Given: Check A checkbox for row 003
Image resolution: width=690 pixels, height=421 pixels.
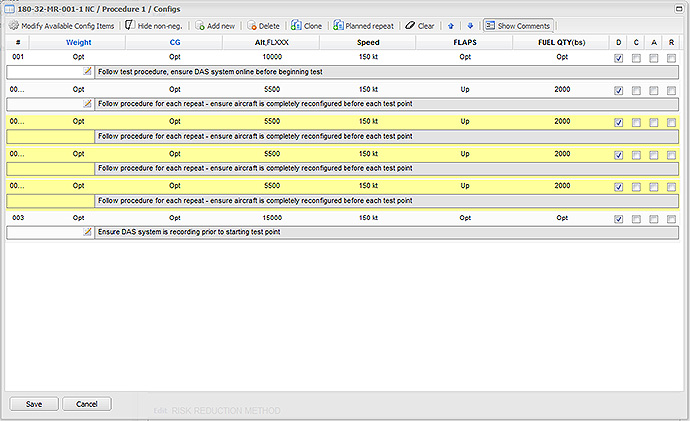Looking at the screenshot, I should tap(654, 219).
